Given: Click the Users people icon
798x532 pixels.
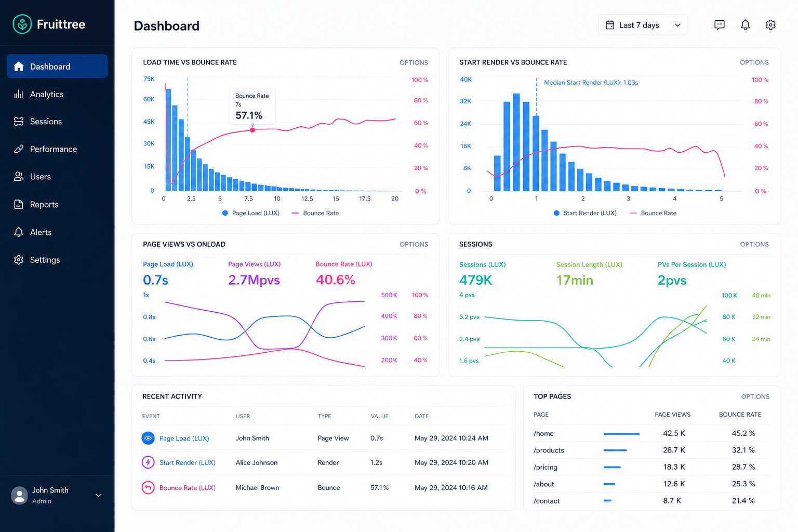Looking at the screenshot, I should click(19, 177).
